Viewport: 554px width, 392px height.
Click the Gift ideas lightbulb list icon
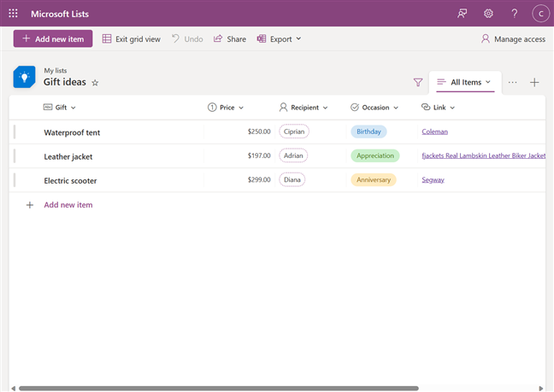pyautogui.click(x=24, y=78)
